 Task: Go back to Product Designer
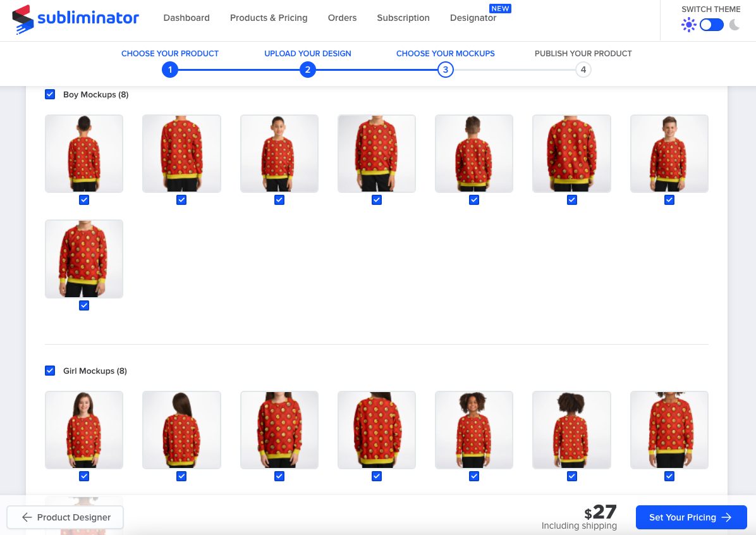click(65, 517)
